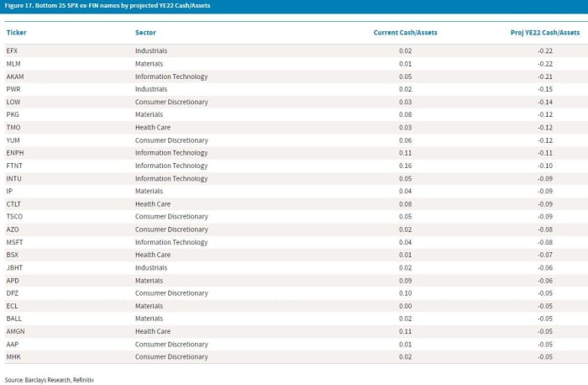588x385 pixels.
Task: Click the BALL ticker cell
Action: [x=14, y=319]
